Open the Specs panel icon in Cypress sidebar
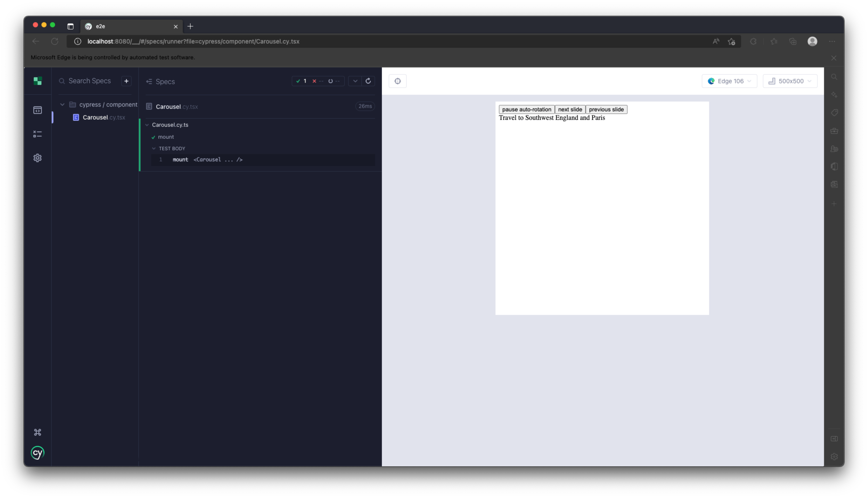The image size is (868, 498). [x=38, y=110]
